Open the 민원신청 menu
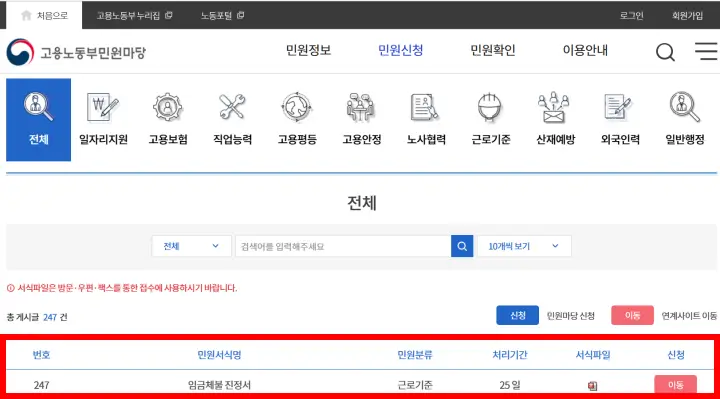Image resolution: width=720 pixels, height=399 pixels. (400, 50)
